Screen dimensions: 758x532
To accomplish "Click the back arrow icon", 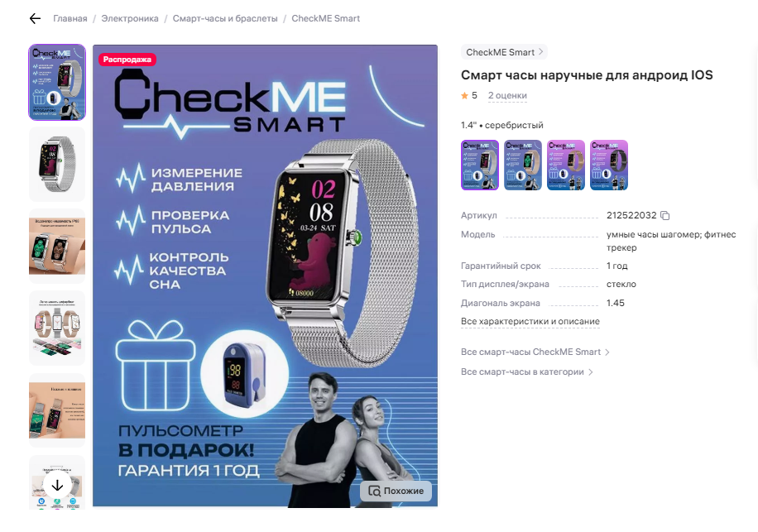I will [35, 18].
